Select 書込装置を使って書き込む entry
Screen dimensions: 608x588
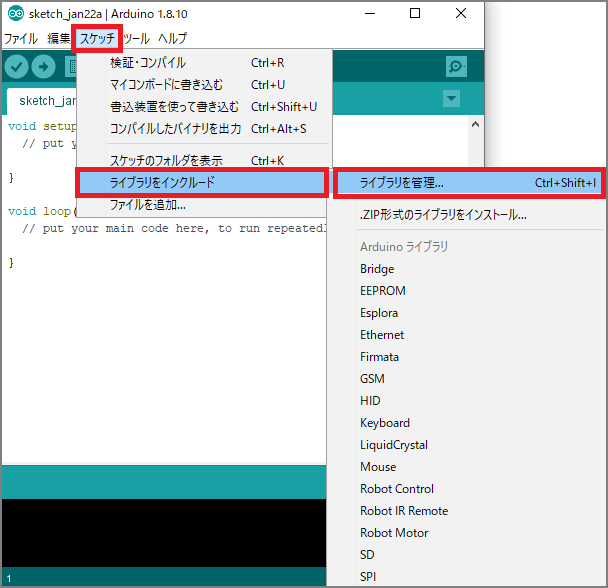pos(204,107)
